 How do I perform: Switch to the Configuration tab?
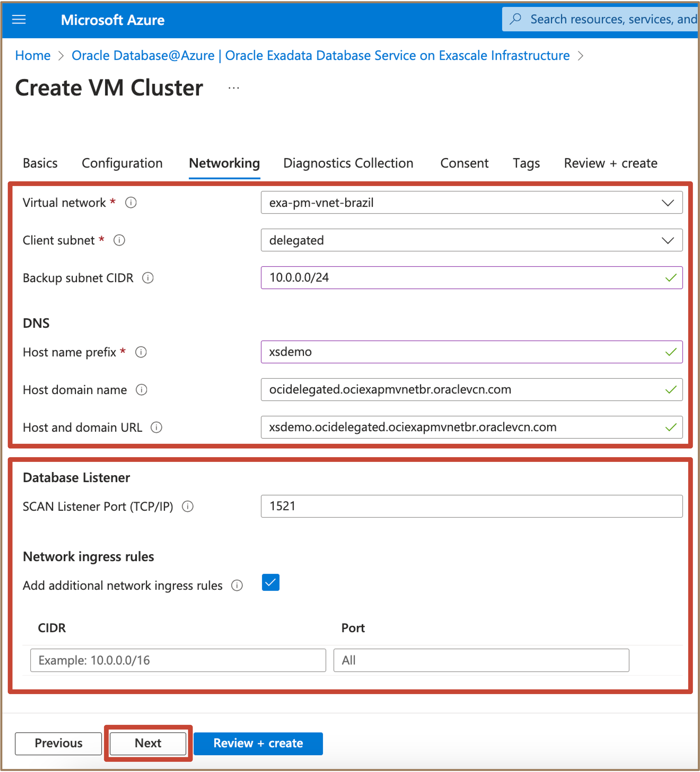tap(122, 163)
